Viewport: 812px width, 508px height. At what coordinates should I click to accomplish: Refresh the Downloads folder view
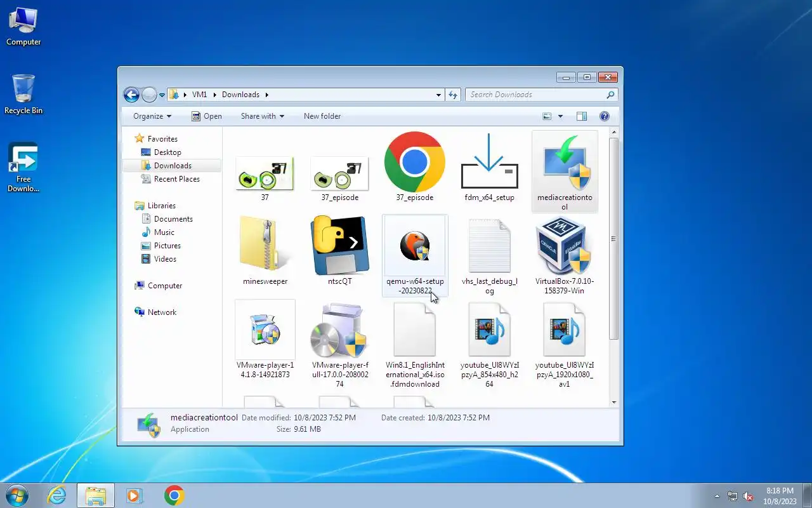point(453,95)
